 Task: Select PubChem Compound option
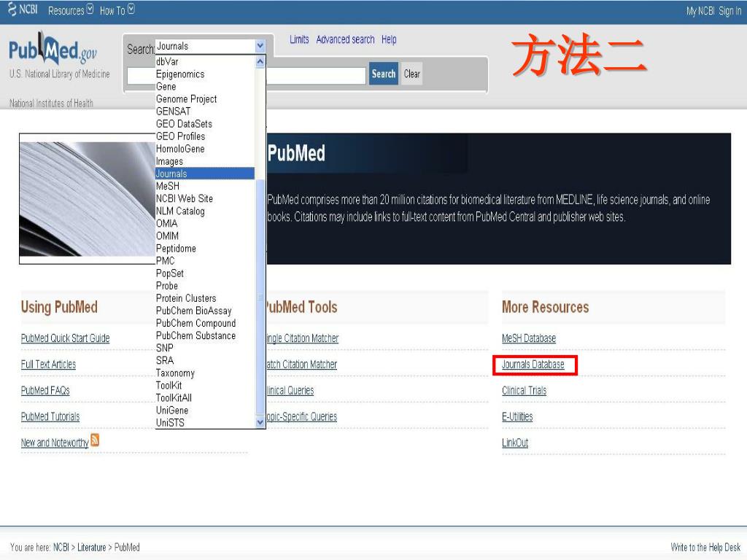pos(205,323)
